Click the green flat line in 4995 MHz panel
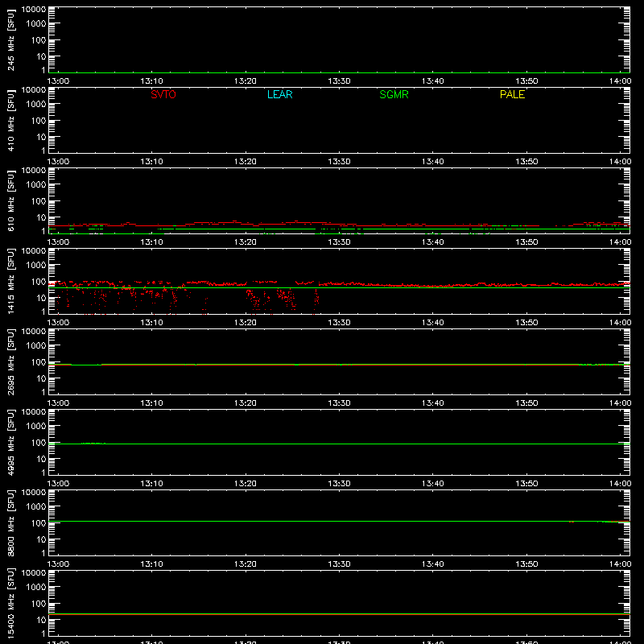 coord(339,444)
